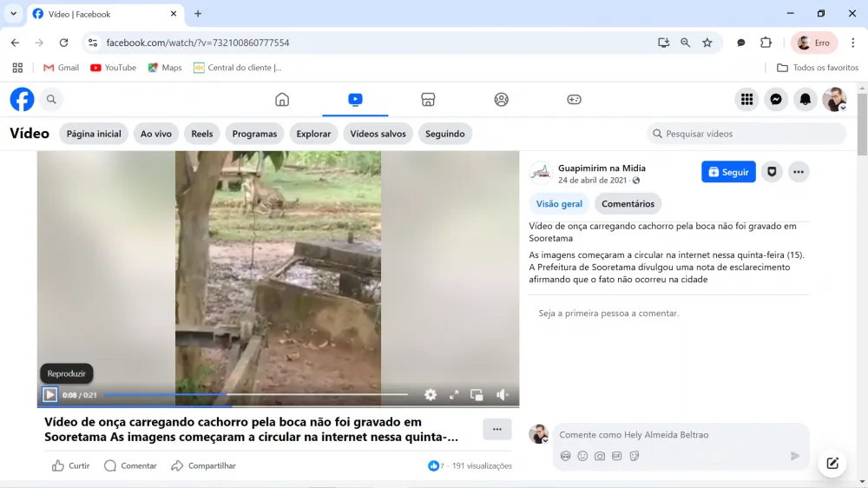Image resolution: width=868 pixels, height=488 pixels.
Task: Switch to the Visão geral tab
Action: [559, 204]
